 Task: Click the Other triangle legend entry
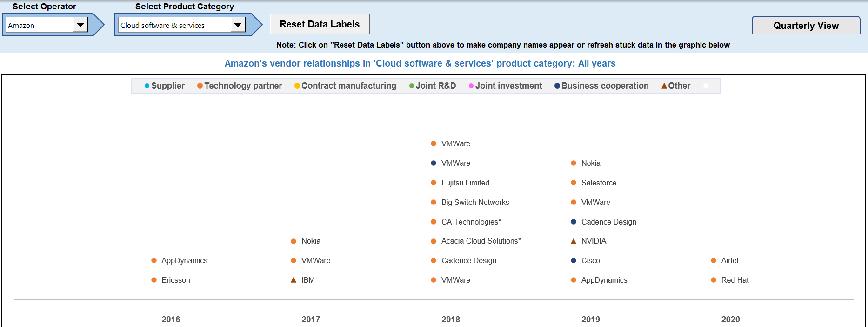pos(676,86)
